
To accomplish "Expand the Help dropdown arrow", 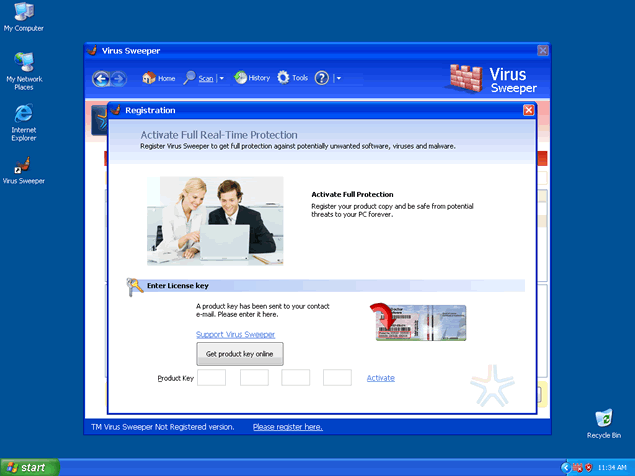I will (x=338, y=79).
